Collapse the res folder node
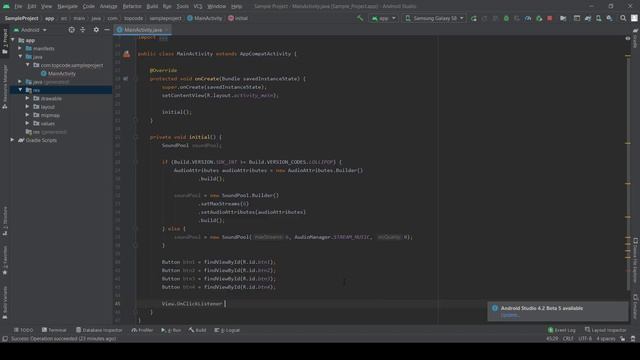 click(20, 90)
